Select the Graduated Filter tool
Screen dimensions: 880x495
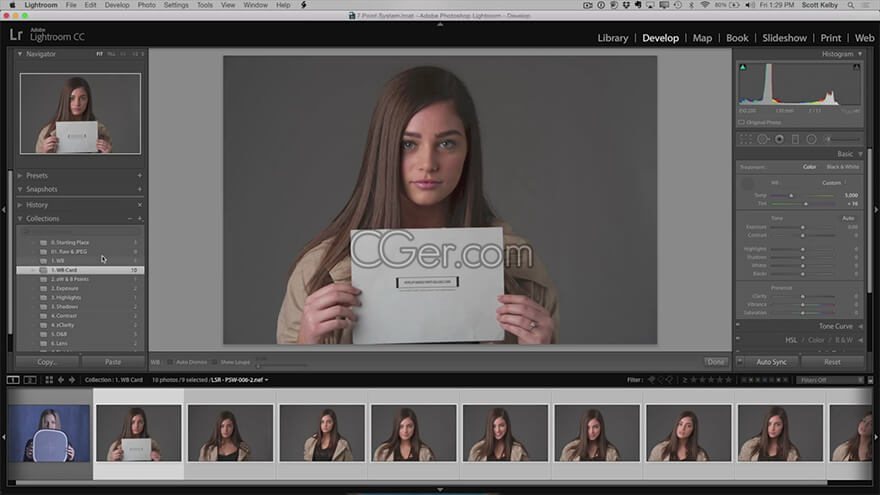(x=795, y=139)
